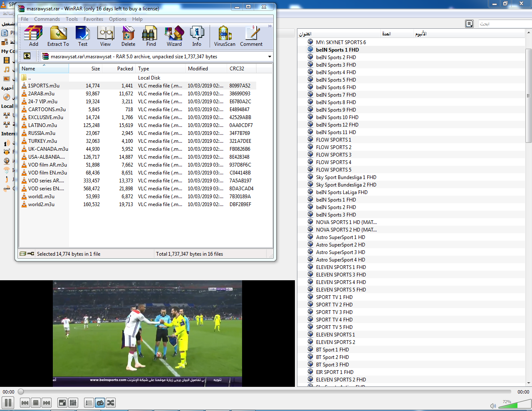
Task: Select the 1SPORTS.m3u file
Action: tap(44, 86)
